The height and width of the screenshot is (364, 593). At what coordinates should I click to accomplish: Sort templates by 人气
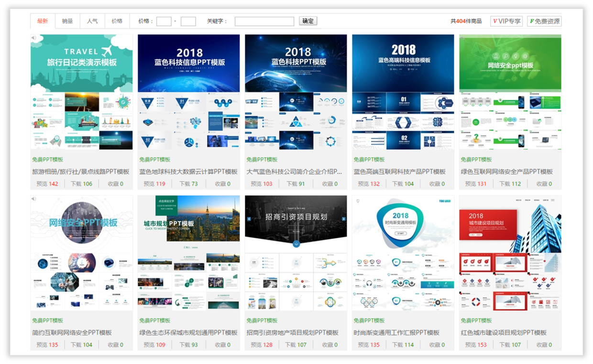click(x=92, y=21)
